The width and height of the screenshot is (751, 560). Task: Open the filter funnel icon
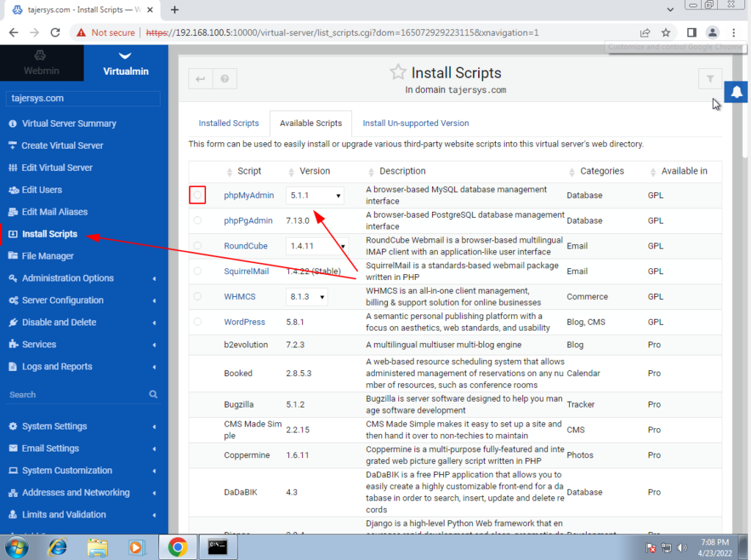click(710, 78)
